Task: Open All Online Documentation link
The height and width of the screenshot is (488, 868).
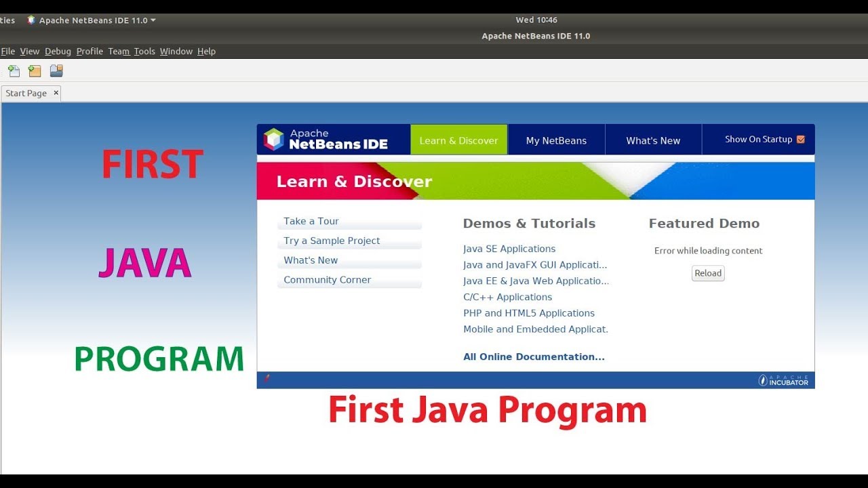Action: [534, 357]
